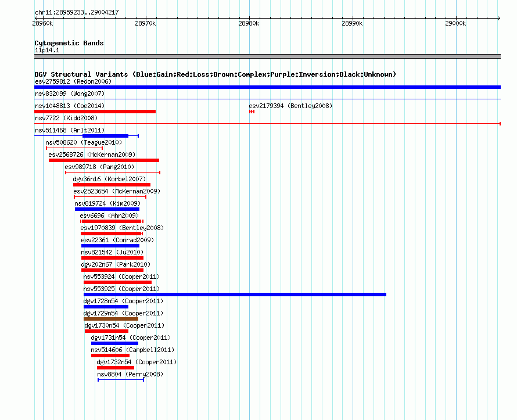The height and width of the screenshot is (420, 517).
Task: Select the esv2759812 blue gain bar
Action: [267, 87]
